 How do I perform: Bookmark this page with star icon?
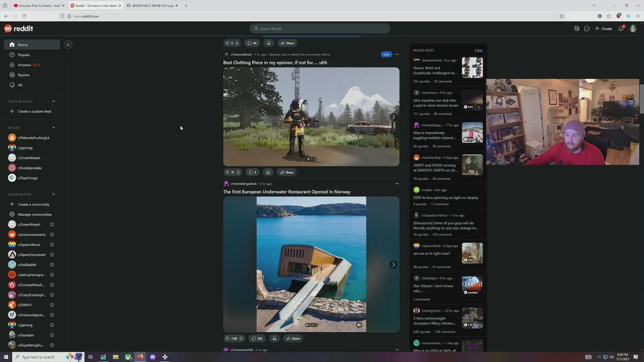click(561, 16)
